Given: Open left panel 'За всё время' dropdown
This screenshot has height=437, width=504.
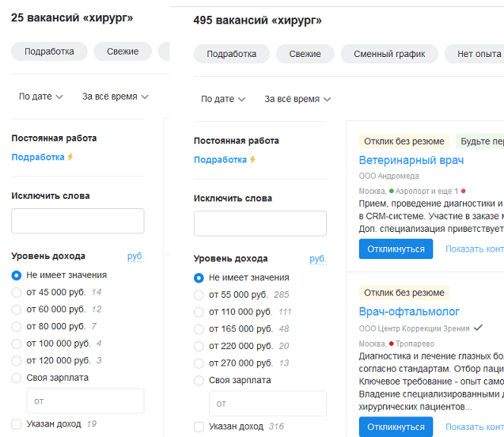Looking at the screenshot, I should pos(116,97).
